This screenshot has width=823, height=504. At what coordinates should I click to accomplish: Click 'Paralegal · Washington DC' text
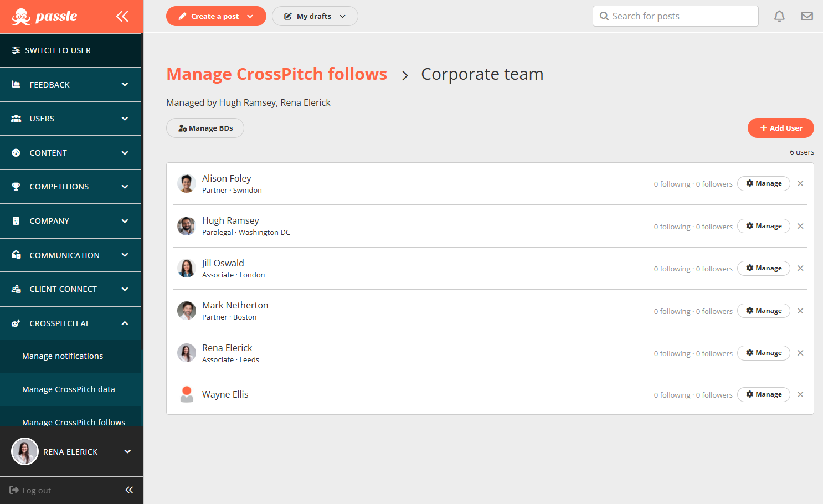(x=246, y=233)
